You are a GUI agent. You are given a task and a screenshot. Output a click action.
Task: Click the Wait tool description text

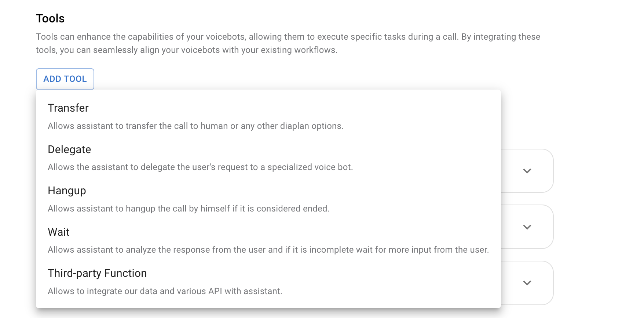point(268,250)
